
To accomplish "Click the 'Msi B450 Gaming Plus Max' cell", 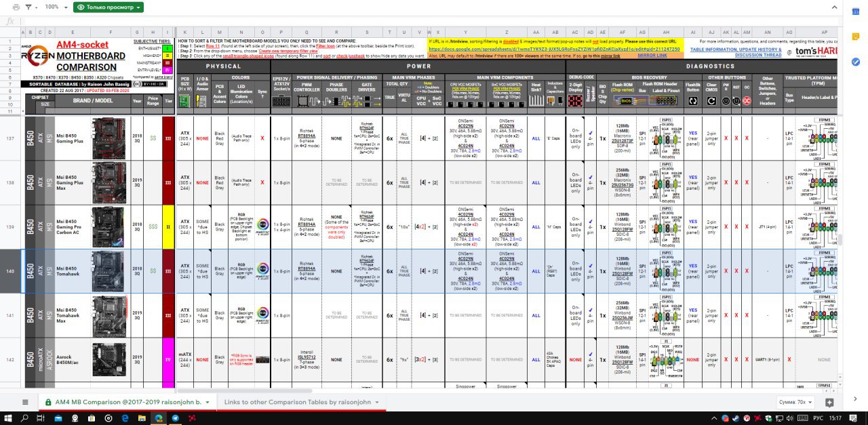I will click(x=72, y=182).
